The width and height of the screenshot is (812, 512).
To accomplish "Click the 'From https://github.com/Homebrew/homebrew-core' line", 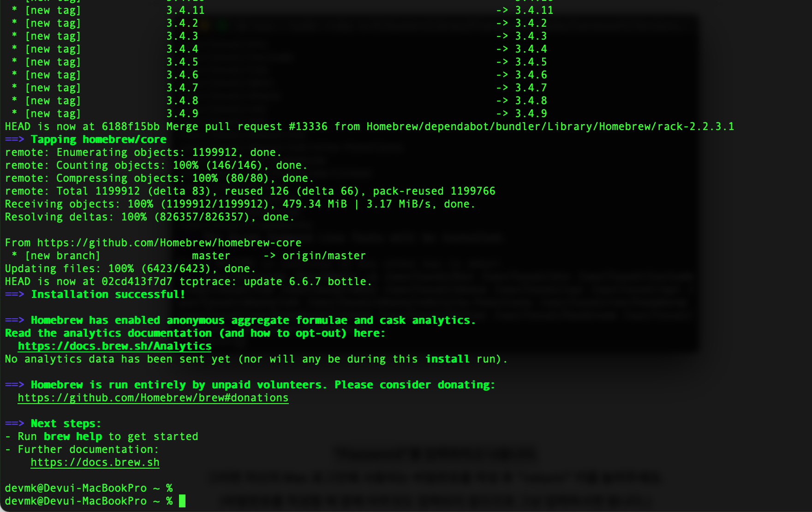I will click(153, 243).
